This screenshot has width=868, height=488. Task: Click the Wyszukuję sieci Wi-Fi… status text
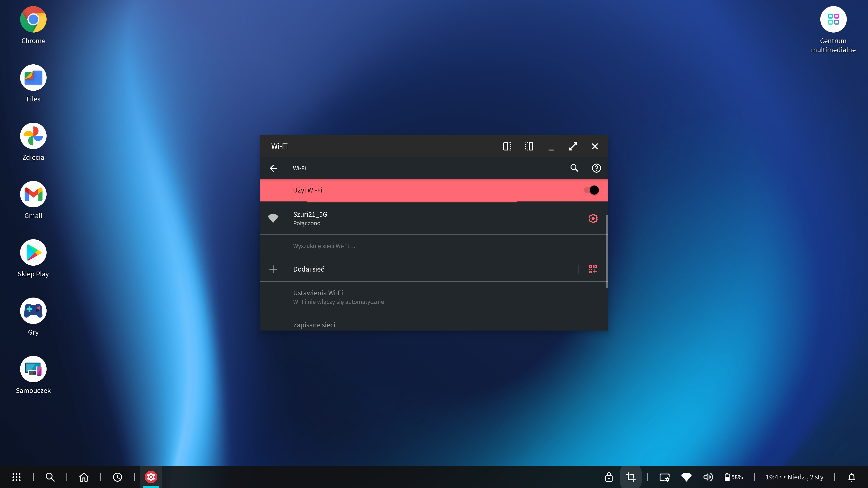(x=324, y=246)
